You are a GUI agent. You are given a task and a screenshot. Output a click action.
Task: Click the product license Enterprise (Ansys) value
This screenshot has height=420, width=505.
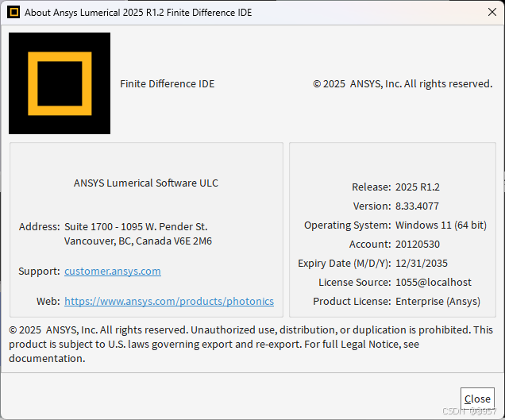click(x=438, y=301)
